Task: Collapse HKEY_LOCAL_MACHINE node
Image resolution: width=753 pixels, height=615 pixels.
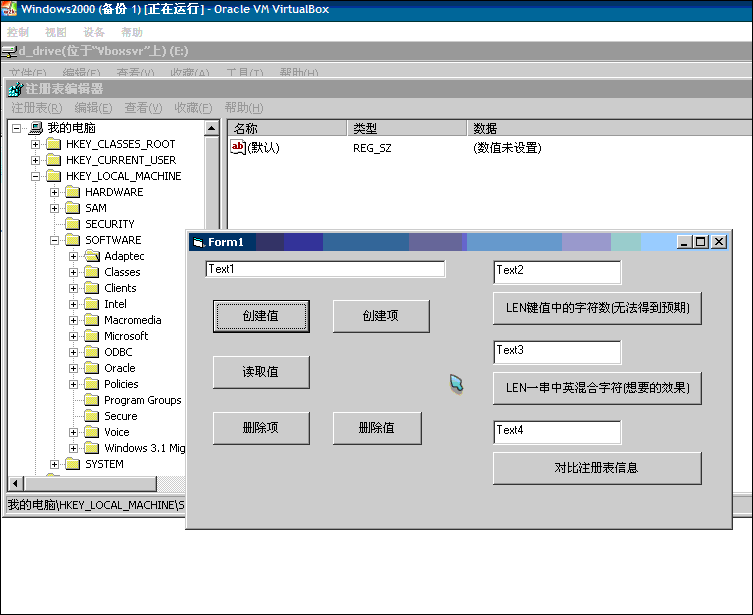Action: click(x=36, y=176)
